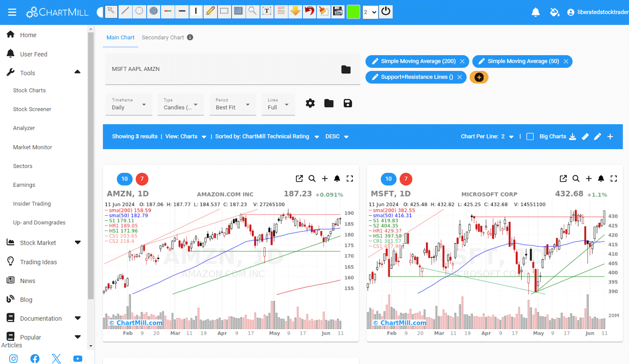The height and width of the screenshot is (364, 629).
Task: Clear drawings with the broom tool
Action: coord(324,11)
